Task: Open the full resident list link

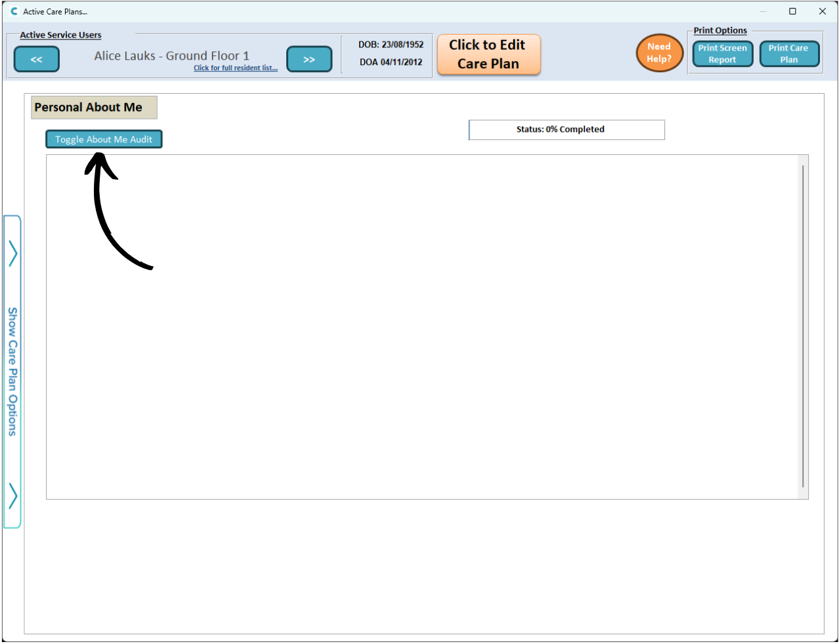Action: [236, 68]
